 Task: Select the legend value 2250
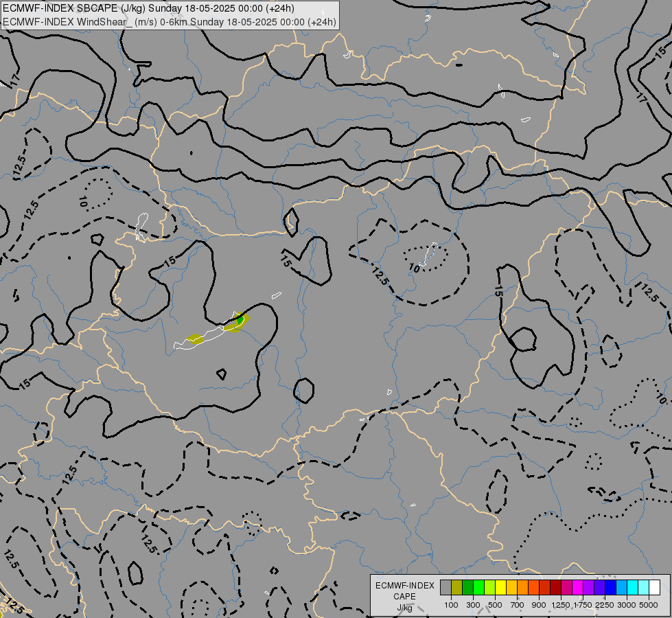[605, 605]
